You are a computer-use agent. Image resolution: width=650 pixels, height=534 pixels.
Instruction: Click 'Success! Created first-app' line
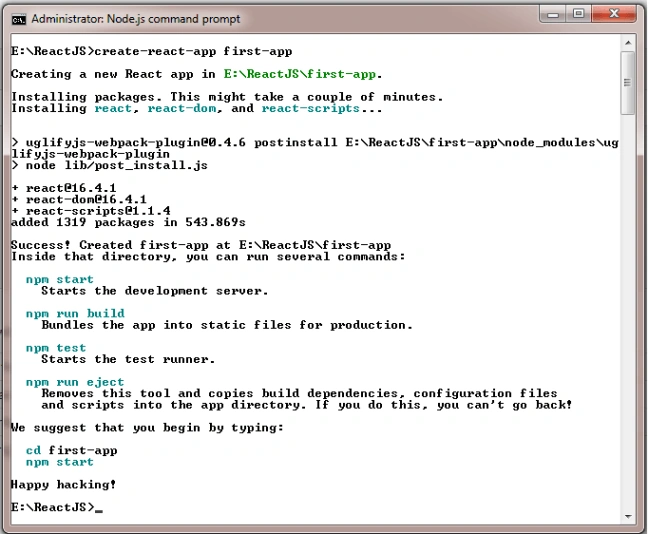pos(201,245)
